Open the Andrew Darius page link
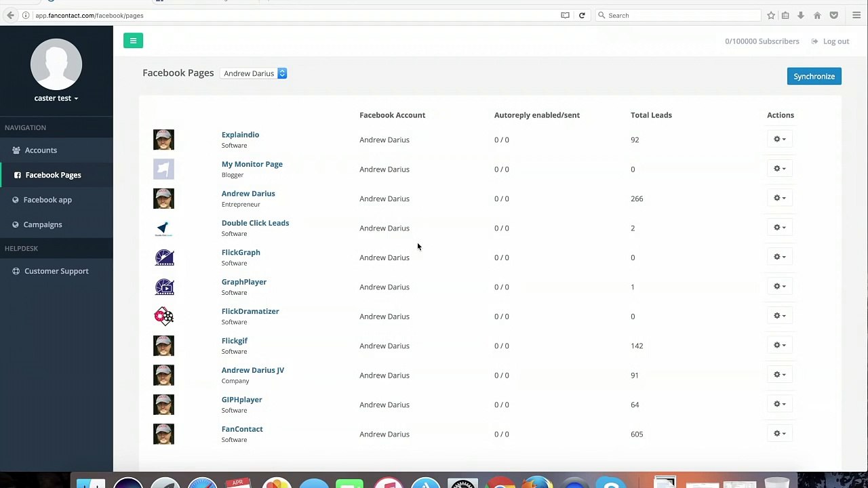The image size is (868, 488). (248, 193)
